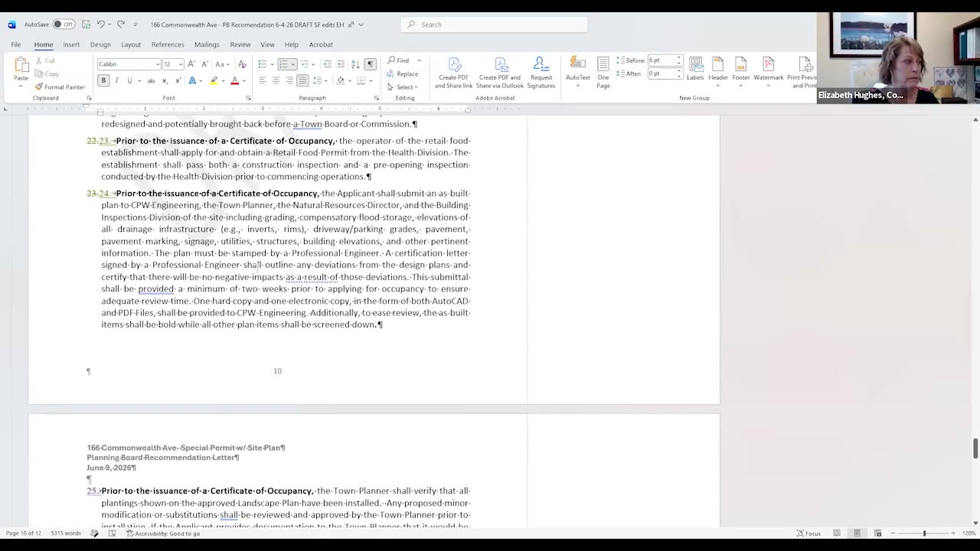
Task: Open the AutoText dropdown
Action: [578, 73]
